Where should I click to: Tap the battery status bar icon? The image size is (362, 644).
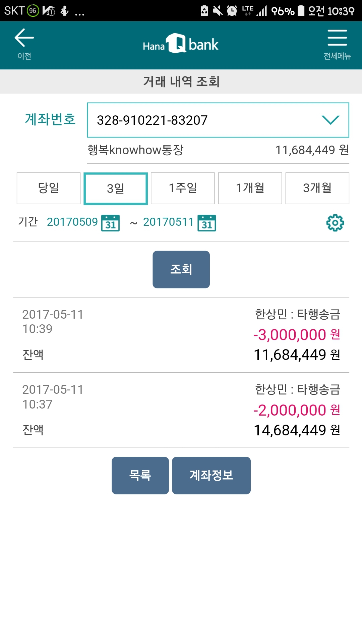click(301, 11)
